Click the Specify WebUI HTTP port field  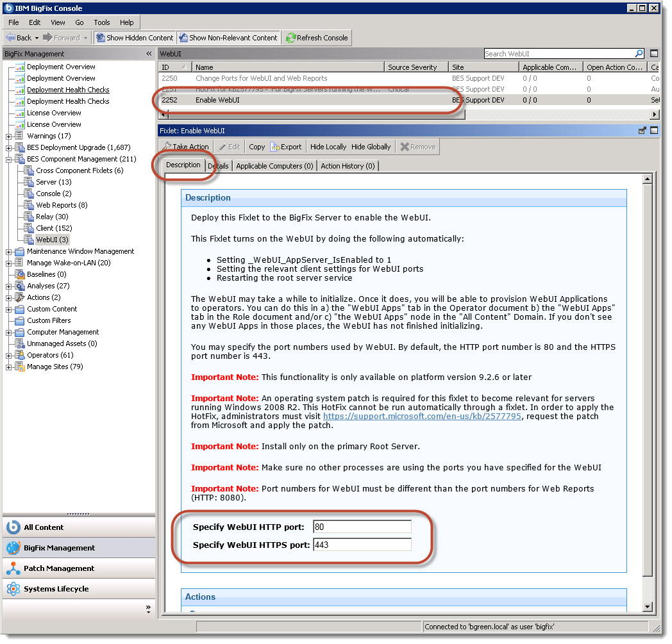pos(362,526)
